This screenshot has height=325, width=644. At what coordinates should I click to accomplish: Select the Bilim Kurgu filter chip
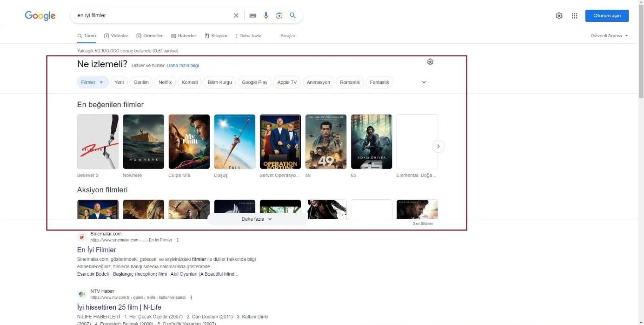pos(219,82)
